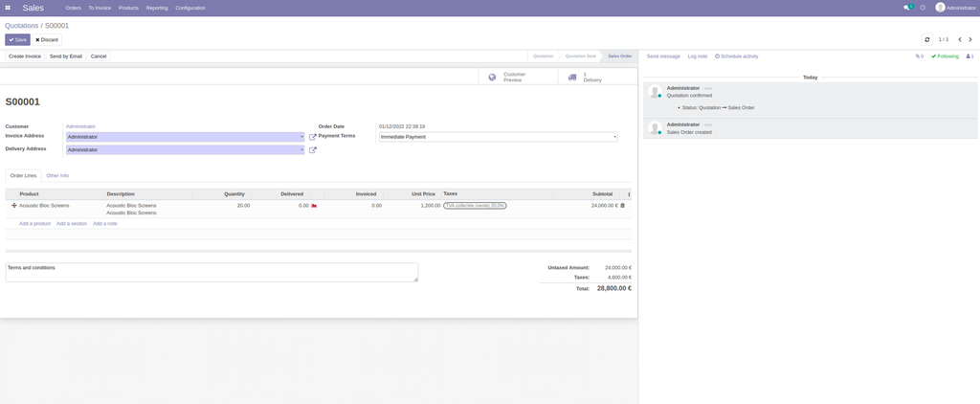
Task: Switch to the Other Info tab
Action: pos(57,175)
